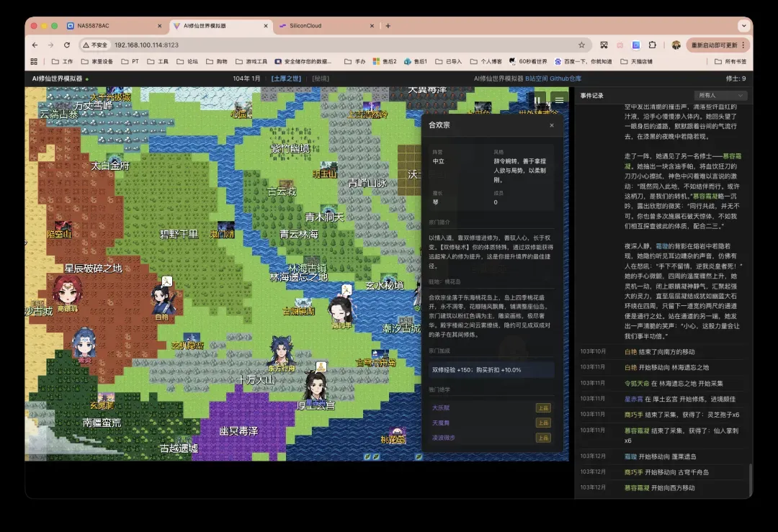Pause the simulation with the pause button
The image size is (778, 532).
coord(537,100)
